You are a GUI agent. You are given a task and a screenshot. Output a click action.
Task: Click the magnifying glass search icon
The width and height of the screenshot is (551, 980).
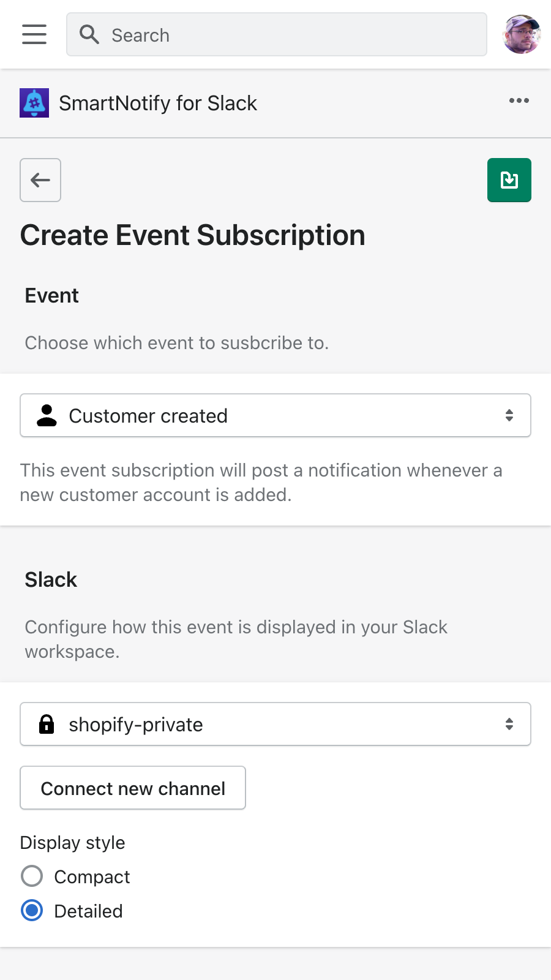point(89,35)
